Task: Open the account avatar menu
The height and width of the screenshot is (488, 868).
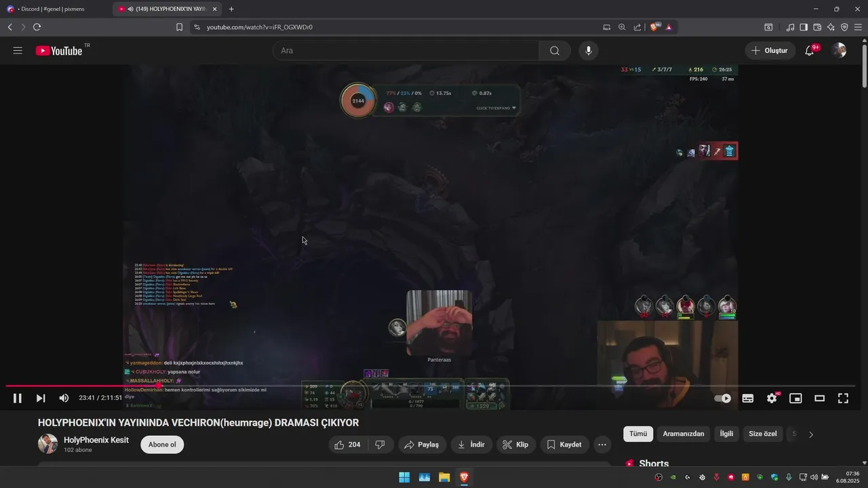Action: [x=840, y=51]
